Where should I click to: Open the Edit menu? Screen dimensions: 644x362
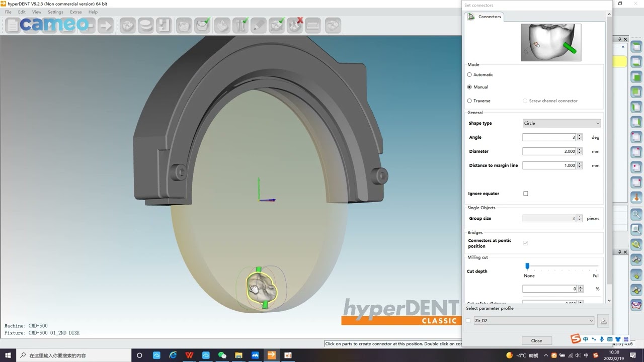click(x=22, y=12)
